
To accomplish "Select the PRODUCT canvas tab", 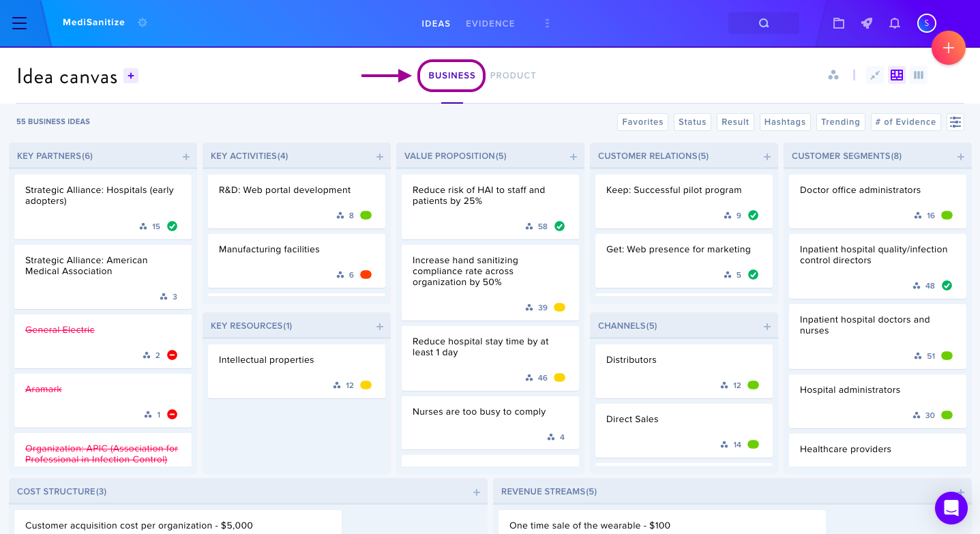I will click(x=513, y=76).
